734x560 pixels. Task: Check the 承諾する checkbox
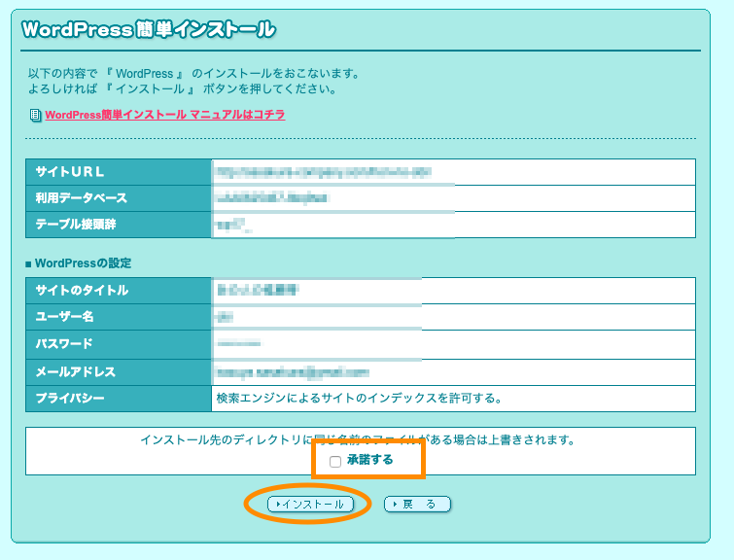335,462
